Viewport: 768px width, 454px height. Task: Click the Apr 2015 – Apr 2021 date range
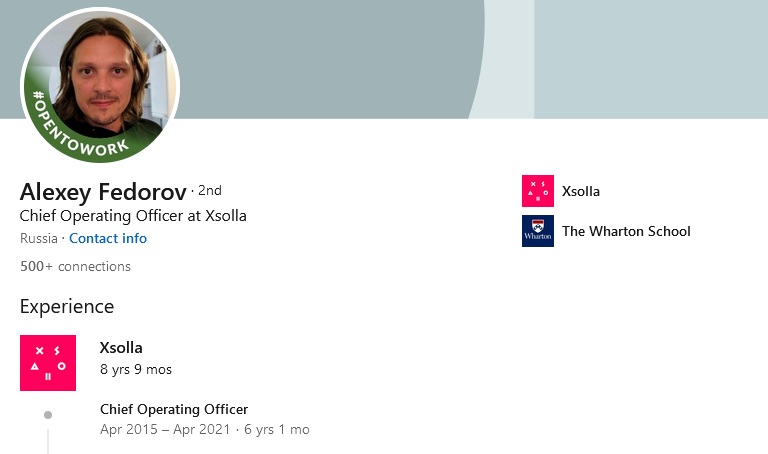point(164,430)
